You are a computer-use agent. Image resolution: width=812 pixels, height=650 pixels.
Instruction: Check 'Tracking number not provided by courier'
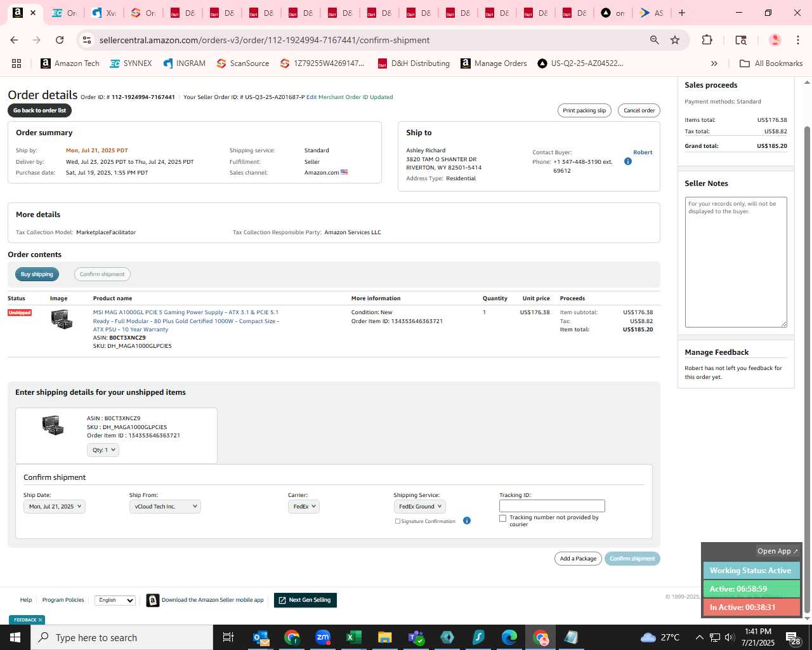coord(503,518)
